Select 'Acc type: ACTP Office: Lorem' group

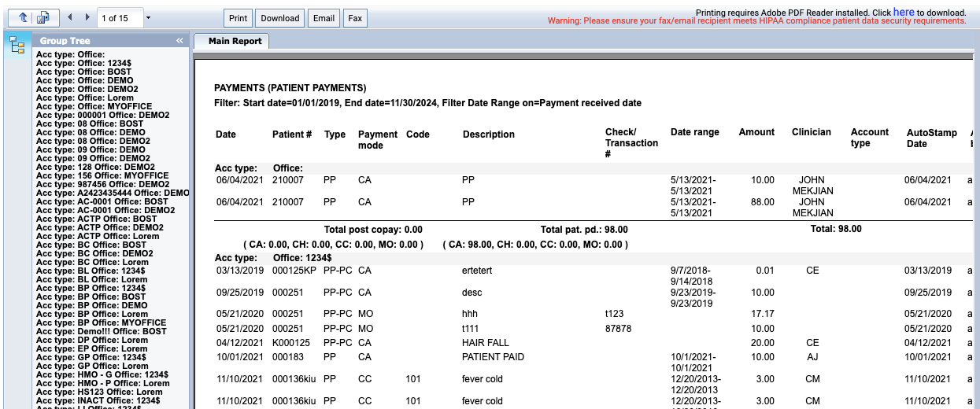[x=98, y=236]
